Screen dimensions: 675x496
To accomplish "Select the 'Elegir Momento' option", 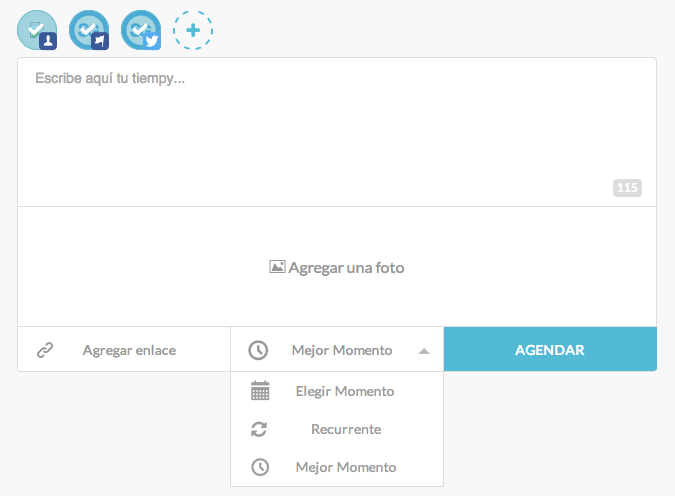I will (x=345, y=391).
